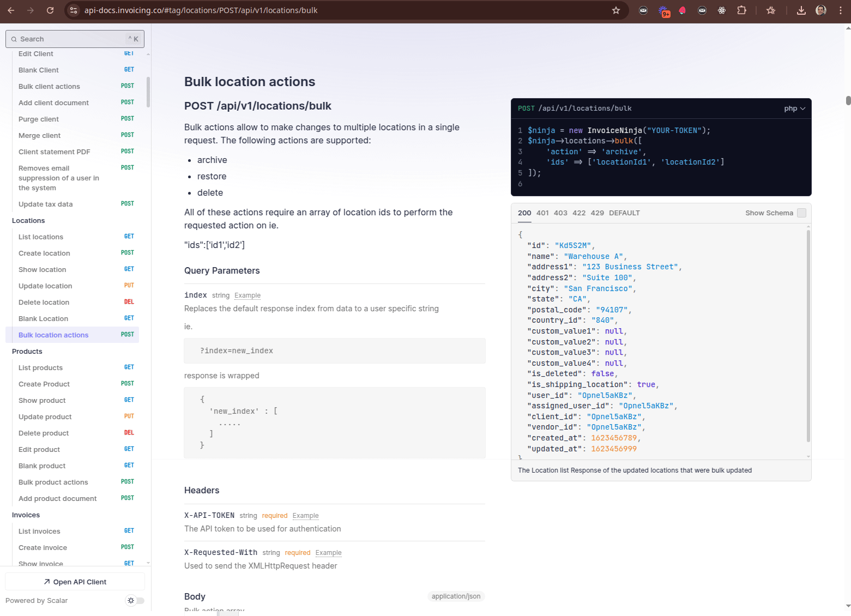Image resolution: width=851 pixels, height=616 pixels.
Task: Switch to the 200 response tab
Action: tap(524, 213)
